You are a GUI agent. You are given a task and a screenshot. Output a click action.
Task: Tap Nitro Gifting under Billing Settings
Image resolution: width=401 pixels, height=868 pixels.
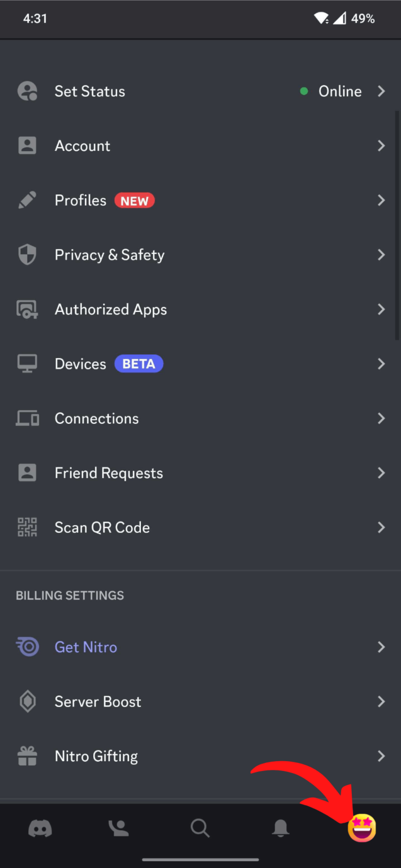click(96, 756)
